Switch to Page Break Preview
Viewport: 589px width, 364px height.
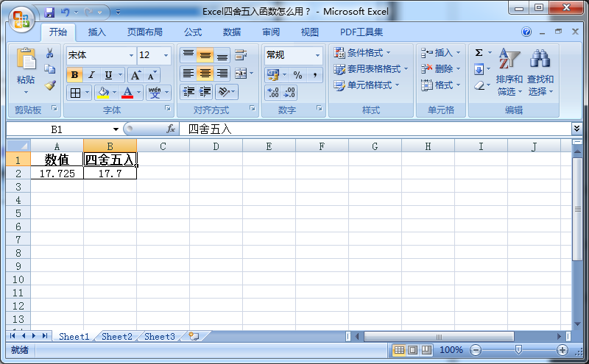426,350
